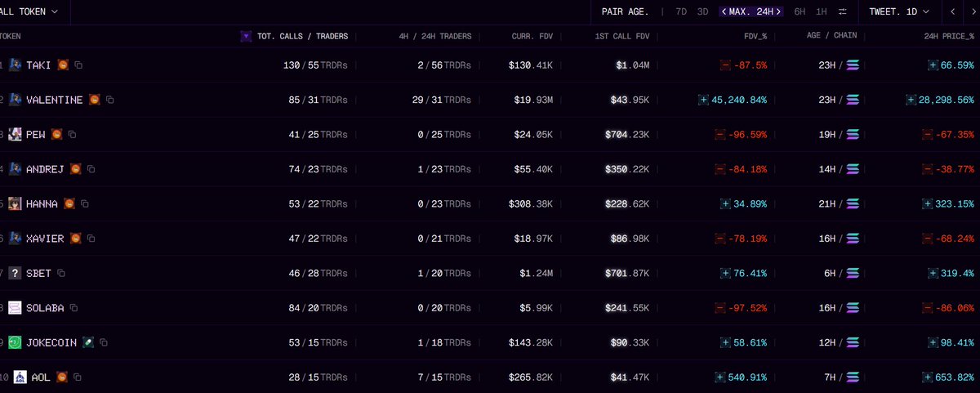The height and width of the screenshot is (393, 980).
Task: Open the SBET question-mark token avatar
Action: tap(15, 273)
